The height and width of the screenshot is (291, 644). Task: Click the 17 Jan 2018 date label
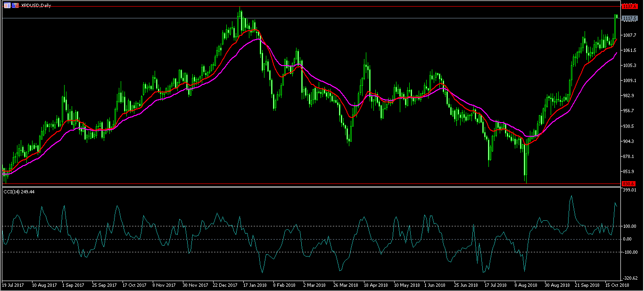point(255,285)
